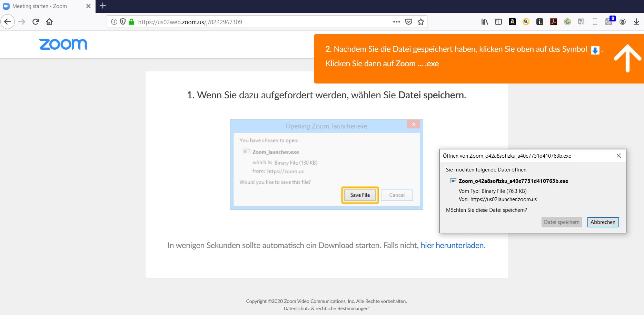Viewport: 644px width, 315px height.
Task: Open 'Datenschutz & rechtliche Bestimmungen' footer link
Action: click(x=326, y=308)
